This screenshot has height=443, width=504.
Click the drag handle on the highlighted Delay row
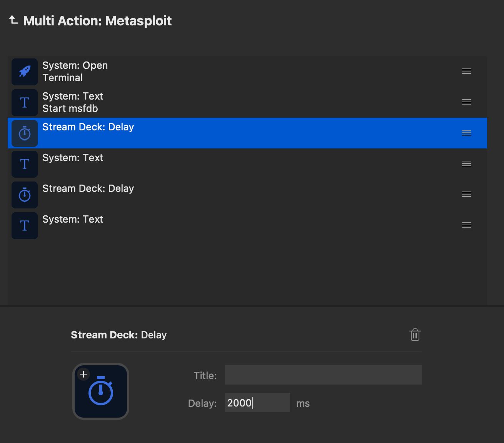[466, 133]
